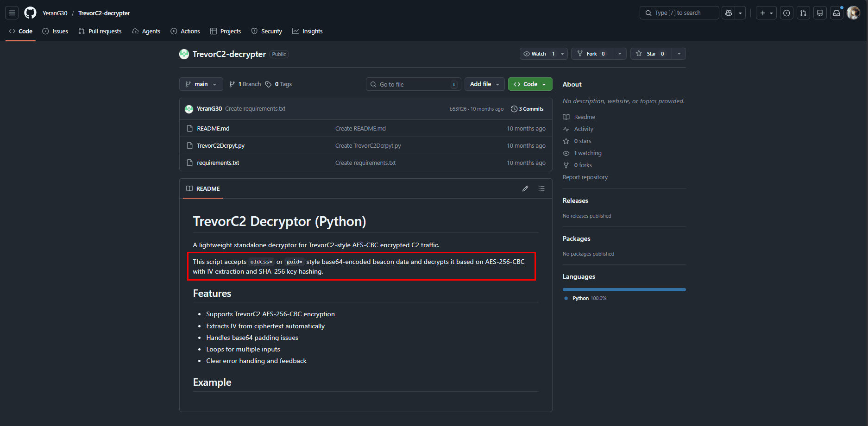Open the notifications inbox icon
The image size is (868, 426).
point(837,13)
